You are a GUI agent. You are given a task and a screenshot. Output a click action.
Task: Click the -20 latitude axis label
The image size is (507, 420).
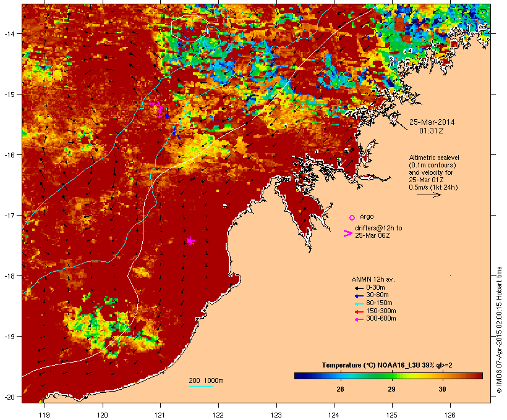pyautogui.click(x=9, y=397)
